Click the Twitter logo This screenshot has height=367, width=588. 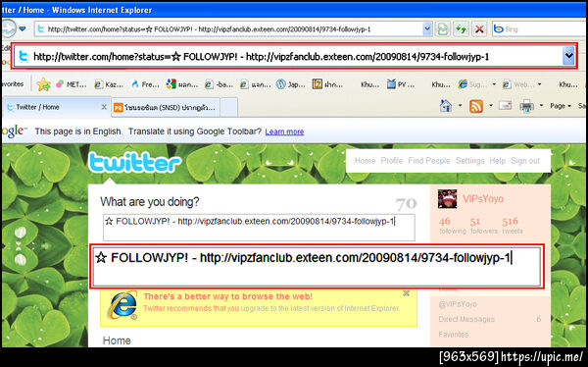(134, 163)
